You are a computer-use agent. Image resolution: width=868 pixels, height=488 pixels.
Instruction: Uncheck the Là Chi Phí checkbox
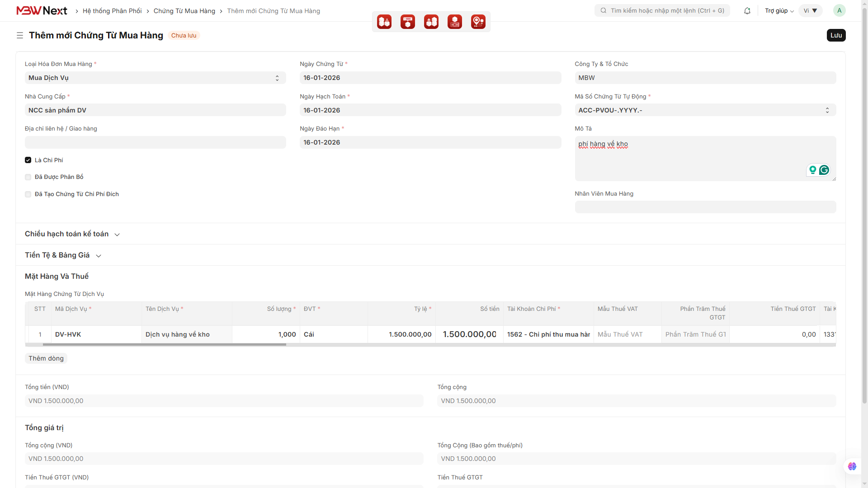28,160
